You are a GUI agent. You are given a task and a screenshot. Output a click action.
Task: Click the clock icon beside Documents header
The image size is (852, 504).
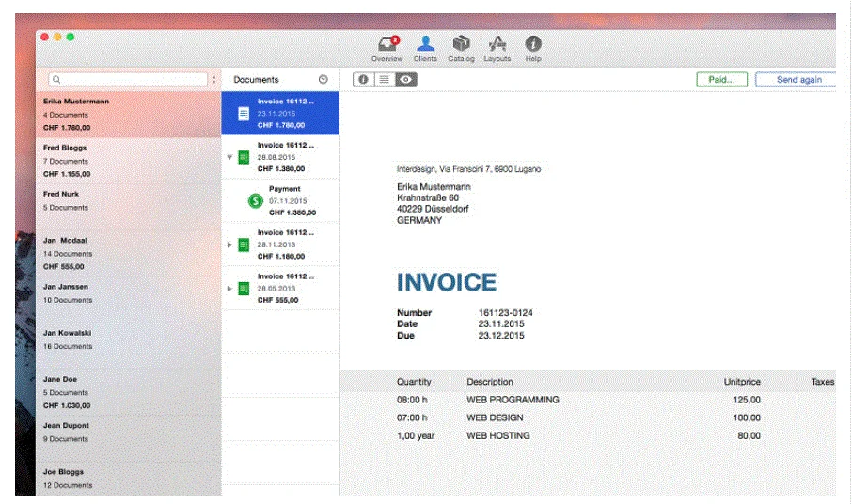[x=323, y=79]
